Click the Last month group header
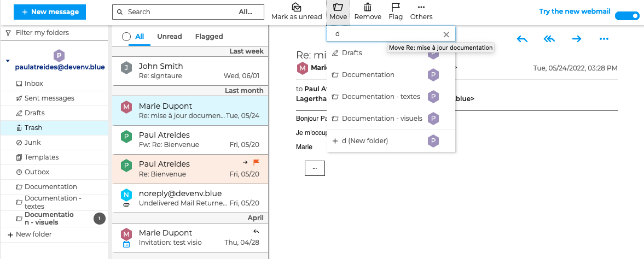 pos(190,91)
